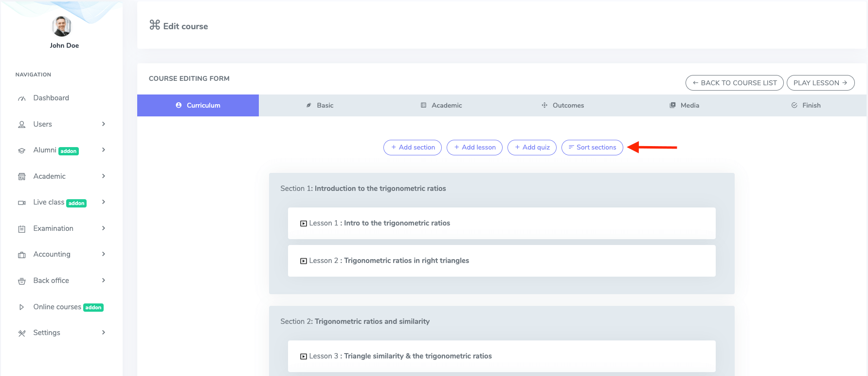Switch to the Basic tab
Image resolution: width=868 pixels, height=376 pixels.
click(320, 105)
